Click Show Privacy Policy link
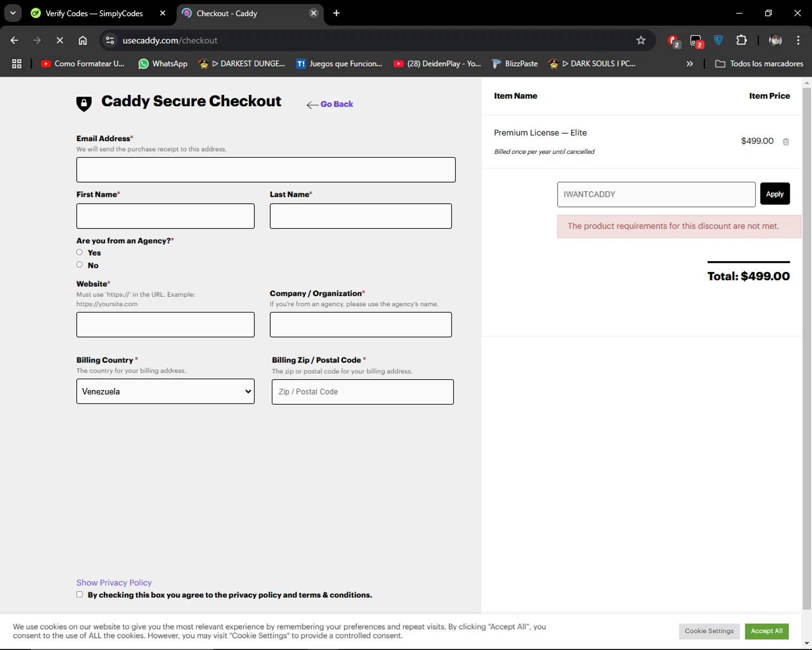The width and height of the screenshot is (812, 650). [x=114, y=582]
